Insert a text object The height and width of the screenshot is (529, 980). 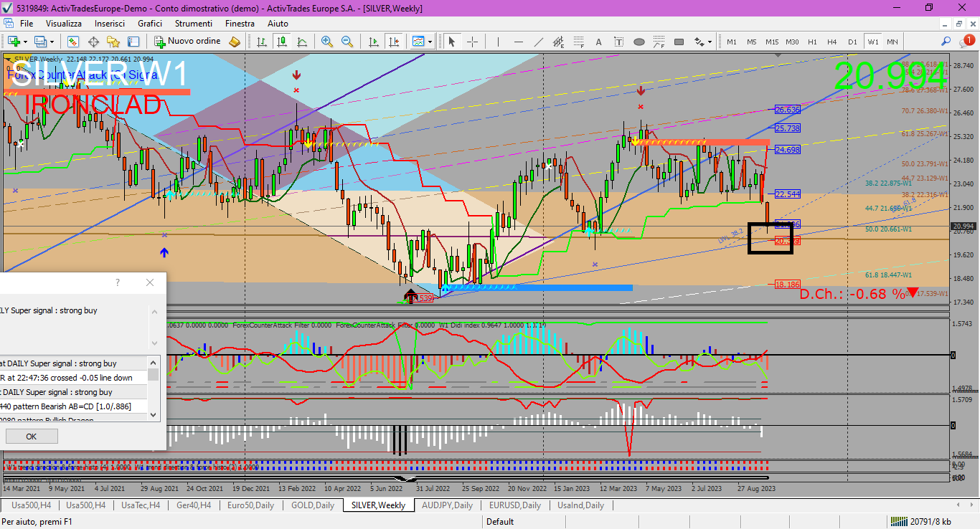point(598,42)
